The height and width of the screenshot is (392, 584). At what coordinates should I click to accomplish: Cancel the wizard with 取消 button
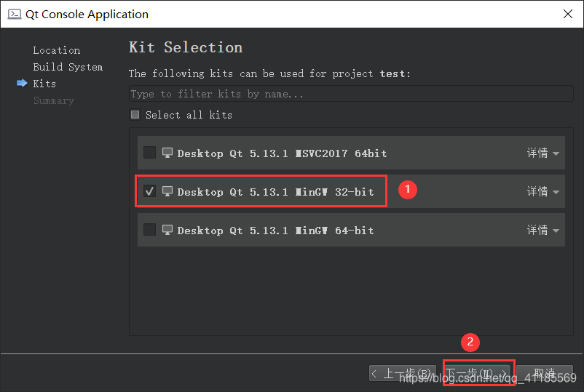[x=545, y=373]
